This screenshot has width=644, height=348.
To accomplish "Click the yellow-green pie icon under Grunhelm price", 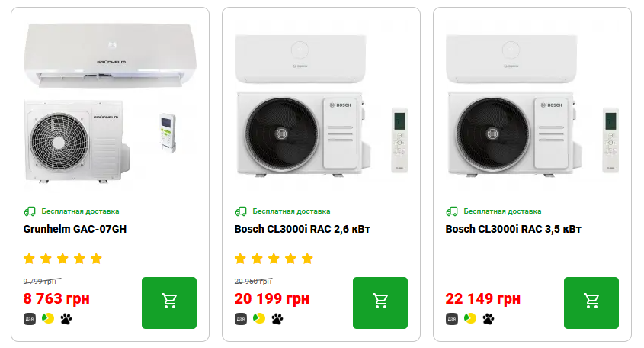I will tap(48, 317).
